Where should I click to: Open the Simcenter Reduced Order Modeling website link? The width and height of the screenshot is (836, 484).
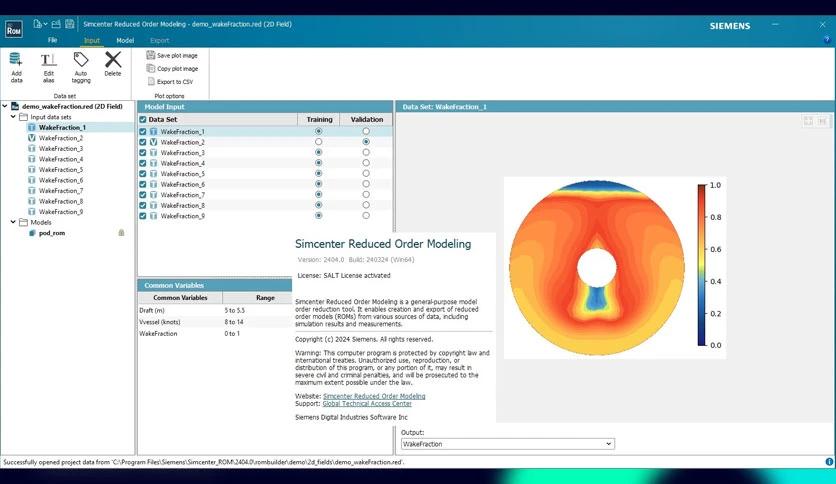pyautogui.click(x=374, y=396)
